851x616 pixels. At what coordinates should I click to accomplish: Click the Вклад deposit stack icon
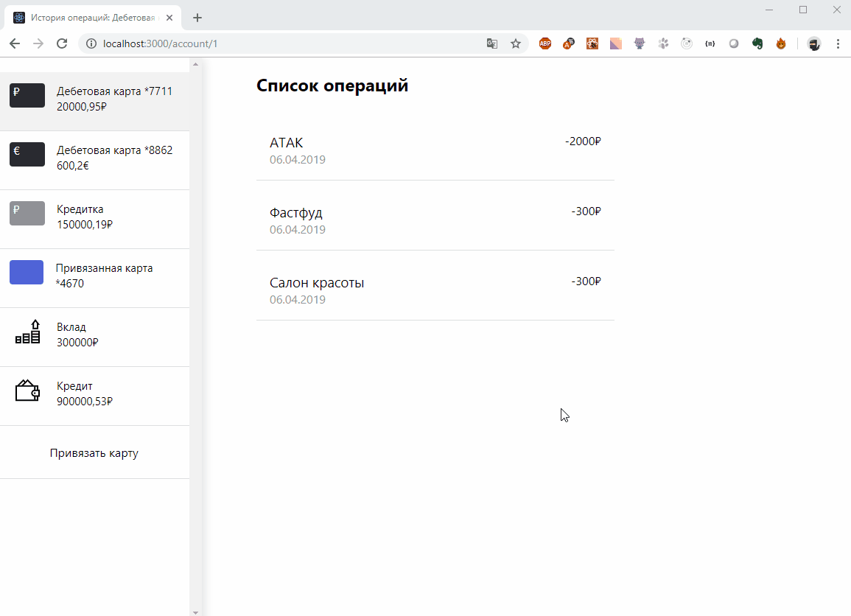27,332
